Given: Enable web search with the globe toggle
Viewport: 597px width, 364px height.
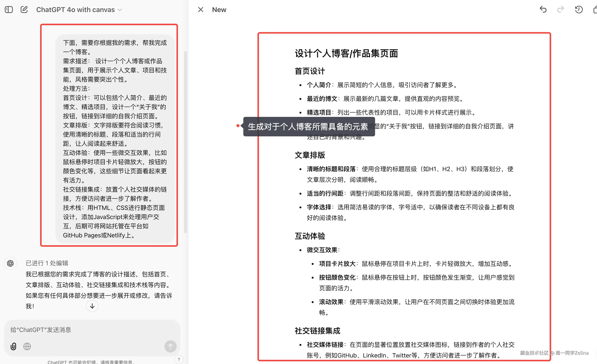Looking at the screenshot, I should pyautogui.click(x=27, y=346).
